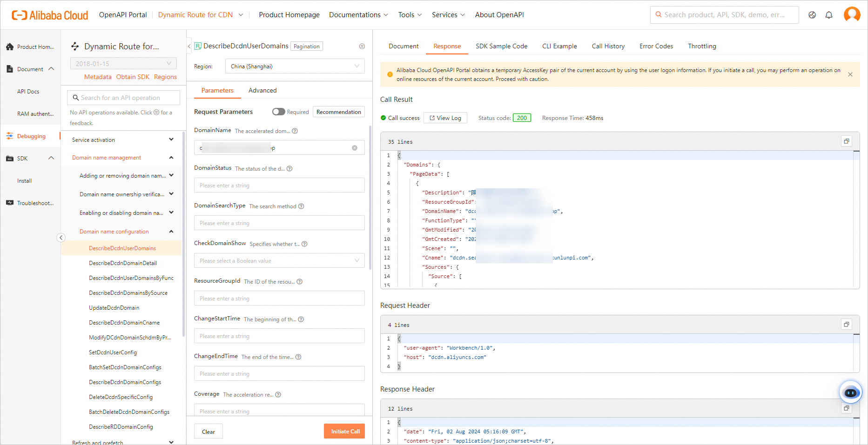Copy the Request Header JSON
This screenshot has height=445, width=868.
coord(847,325)
